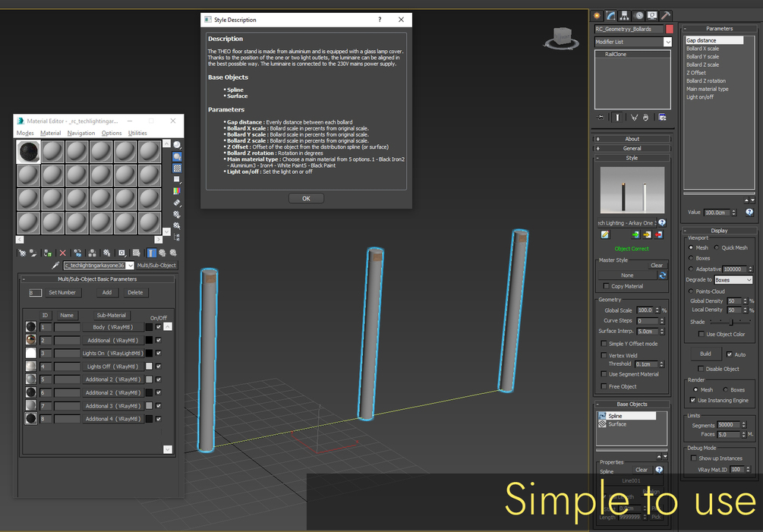This screenshot has height=532, width=763.
Task: Pick material with eyedropper icon
Action: pos(56,266)
